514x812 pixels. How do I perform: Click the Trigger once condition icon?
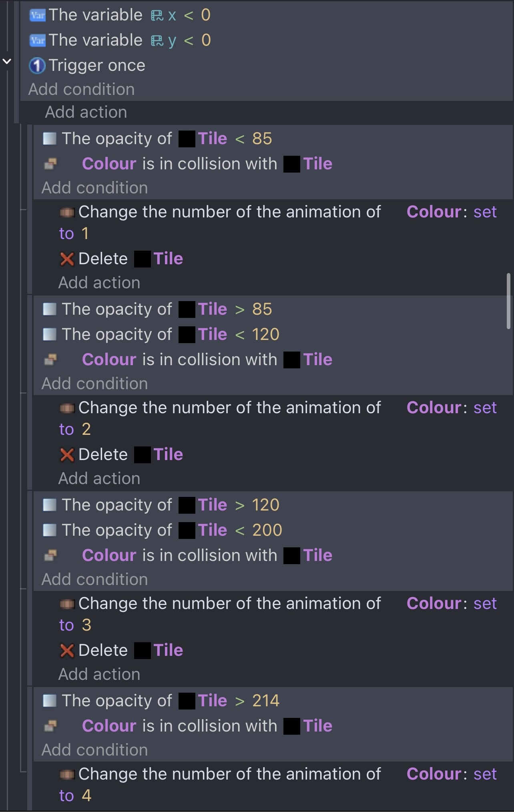[x=37, y=66]
